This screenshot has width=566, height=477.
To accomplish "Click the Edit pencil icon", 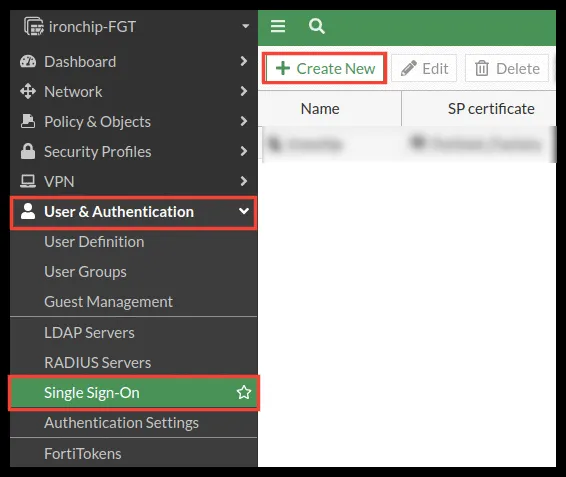I will 409,68.
